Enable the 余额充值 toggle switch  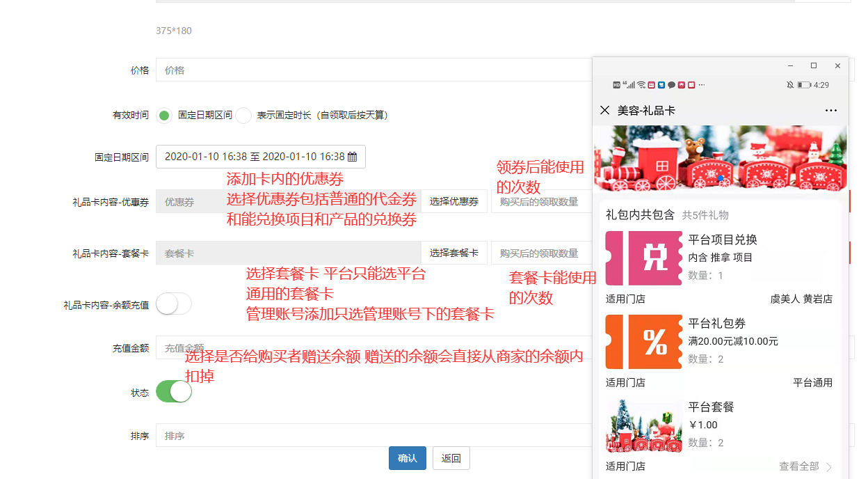click(x=173, y=304)
